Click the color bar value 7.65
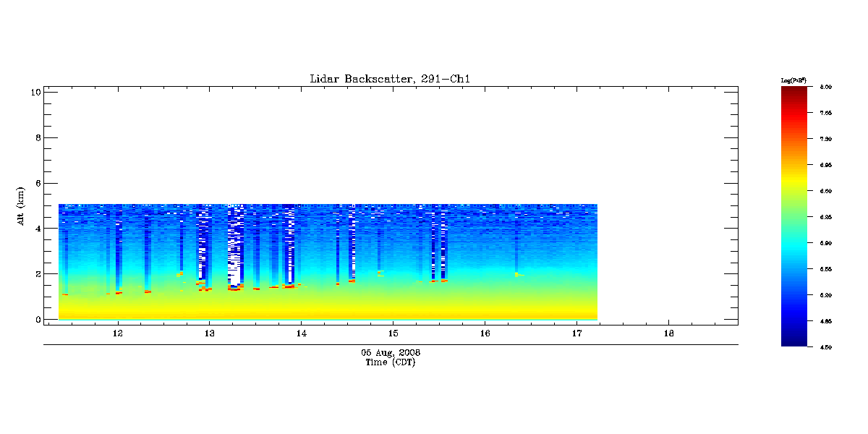Viewport: 868px width, 434px height. (x=825, y=113)
